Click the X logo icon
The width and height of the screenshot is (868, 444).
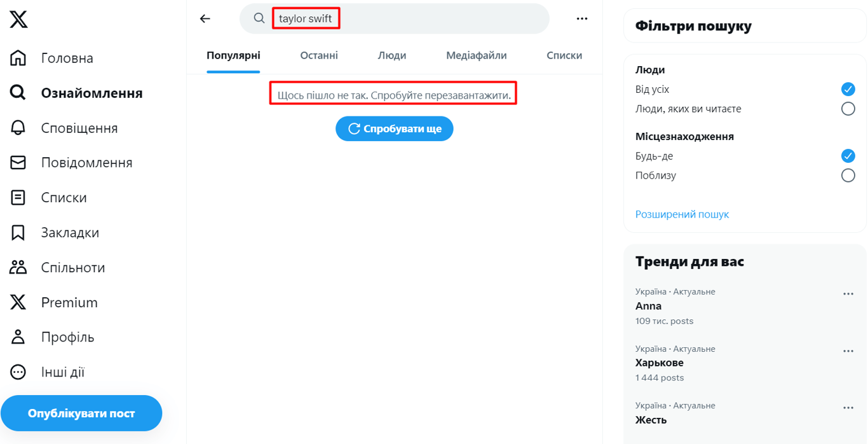coord(18,19)
